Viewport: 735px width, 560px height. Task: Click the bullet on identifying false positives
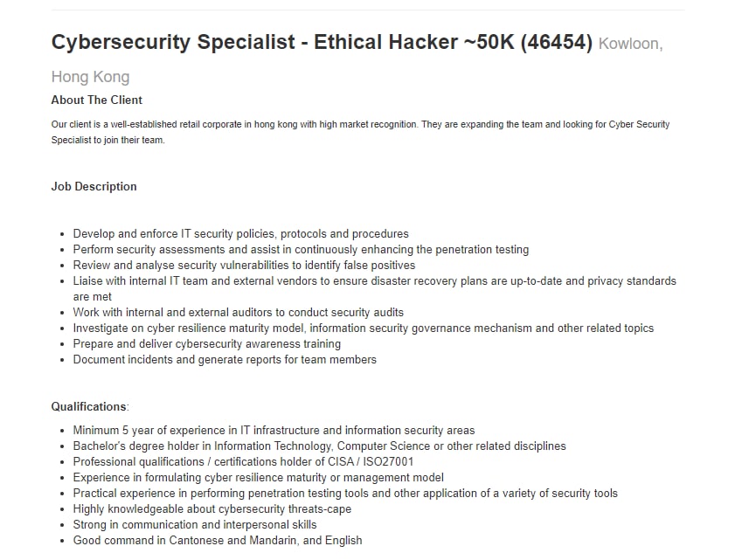coord(244,266)
